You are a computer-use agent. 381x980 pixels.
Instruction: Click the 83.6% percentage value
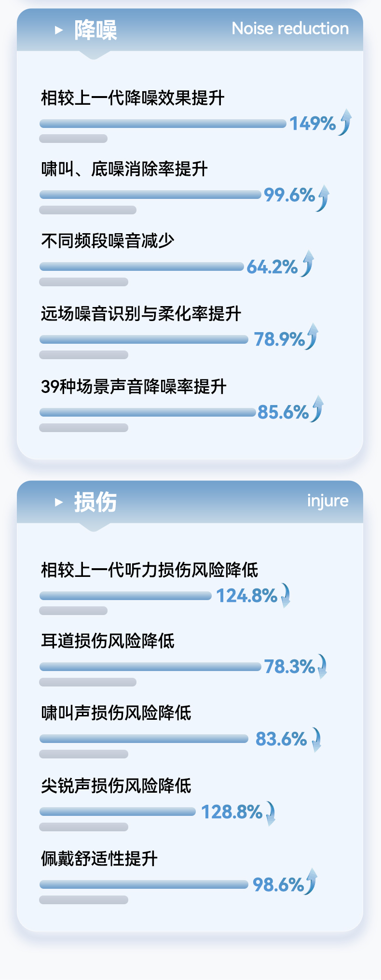(x=281, y=739)
